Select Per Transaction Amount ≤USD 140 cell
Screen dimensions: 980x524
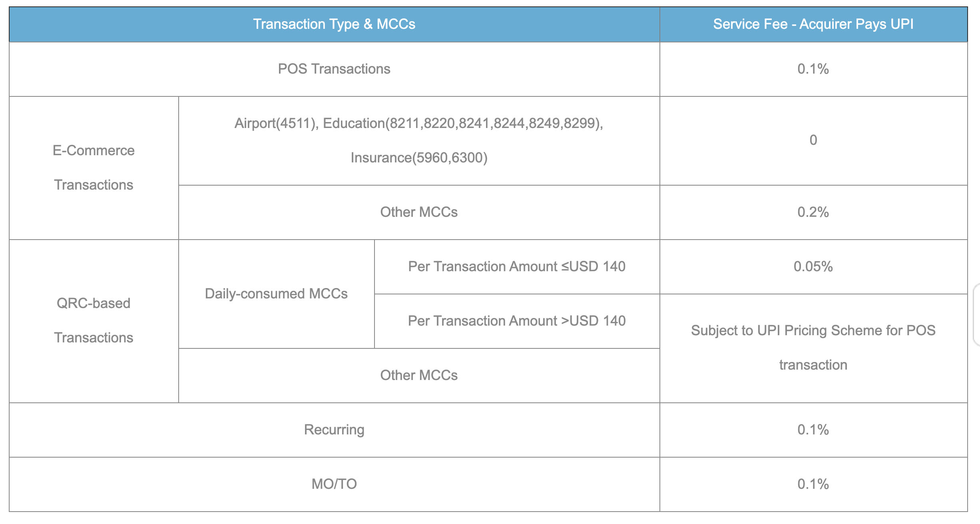click(517, 266)
